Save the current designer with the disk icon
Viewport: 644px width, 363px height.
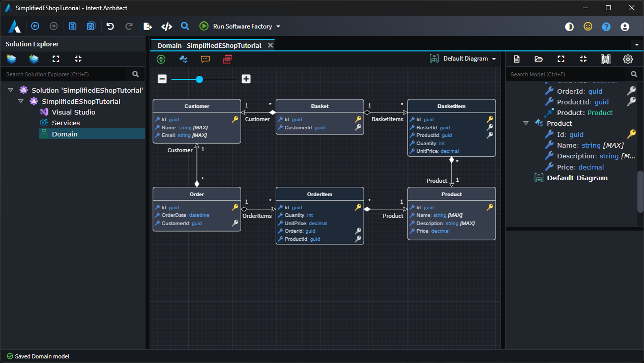point(73,26)
